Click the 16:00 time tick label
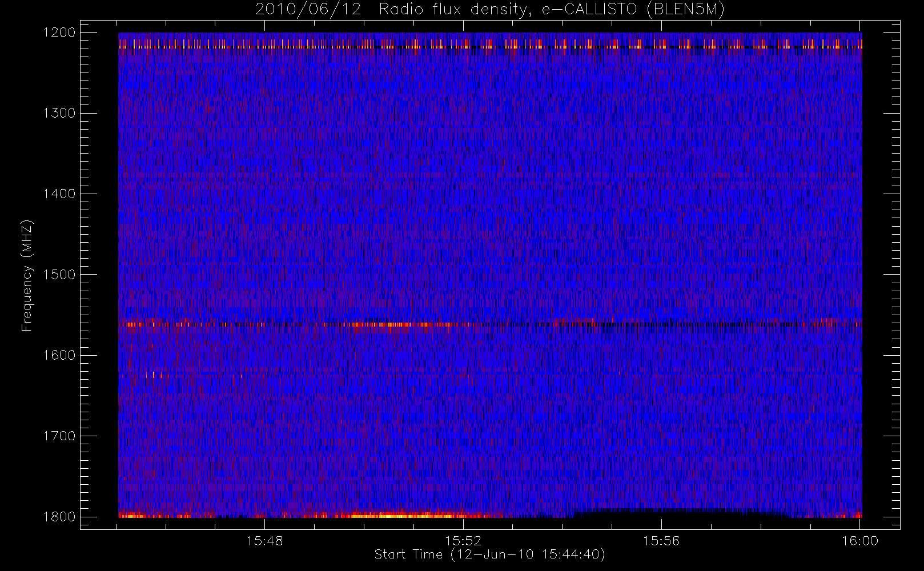This screenshot has width=924, height=571. [860, 541]
